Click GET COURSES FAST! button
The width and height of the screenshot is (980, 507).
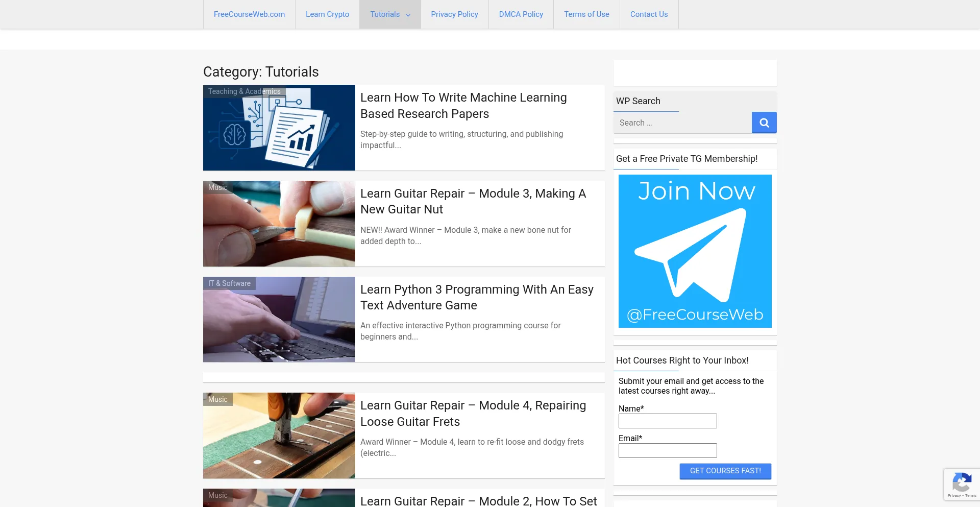725,471
